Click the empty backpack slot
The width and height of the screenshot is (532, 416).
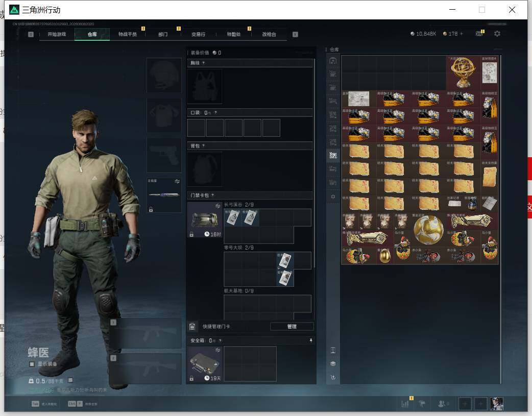[205, 169]
